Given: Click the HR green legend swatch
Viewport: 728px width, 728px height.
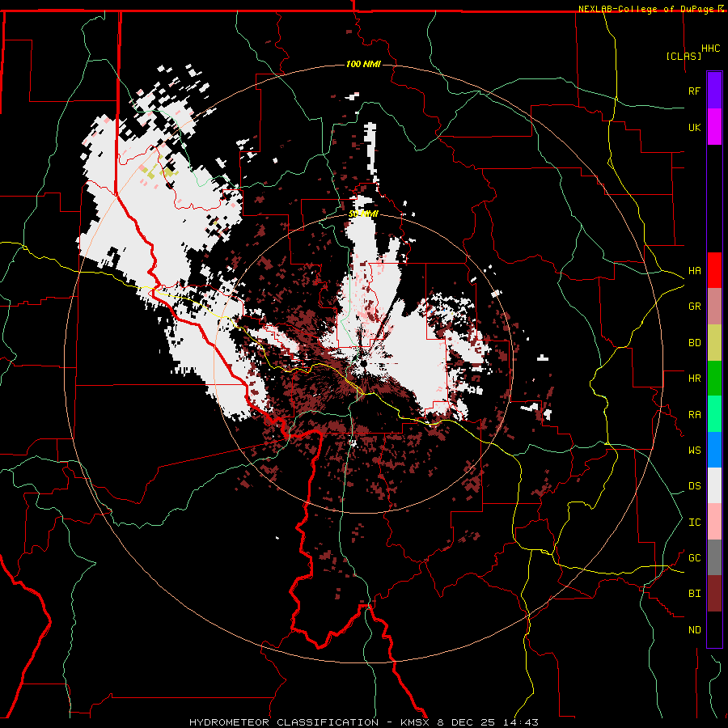Looking at the screenshot, I should [714, 378].
